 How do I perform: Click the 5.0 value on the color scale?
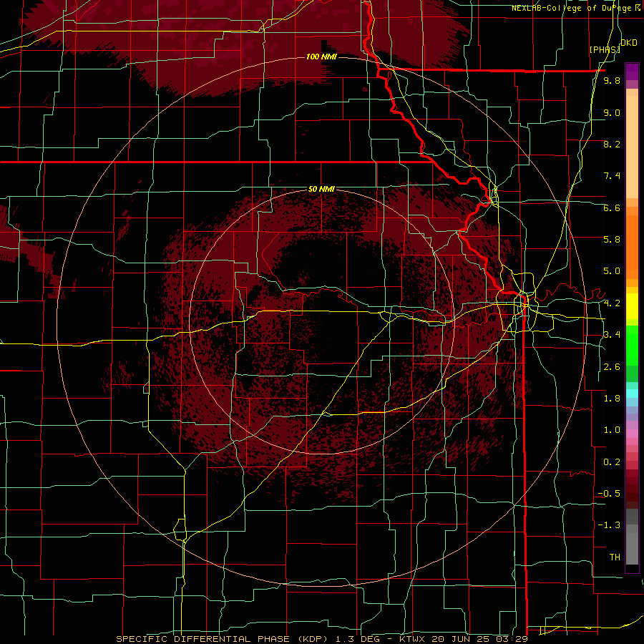(x=612, y=271)
